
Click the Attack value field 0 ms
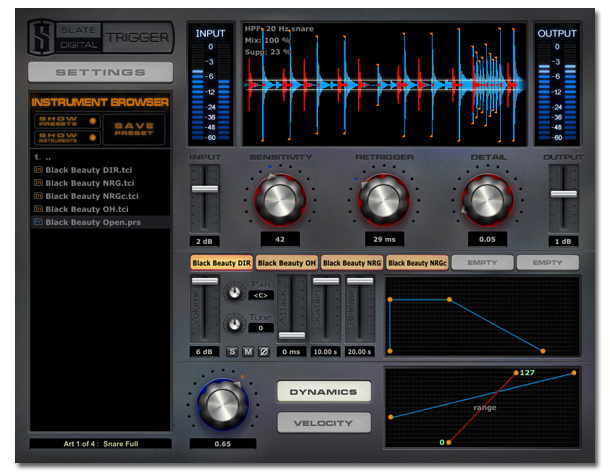pyautogui.click(x=291, y=352)
